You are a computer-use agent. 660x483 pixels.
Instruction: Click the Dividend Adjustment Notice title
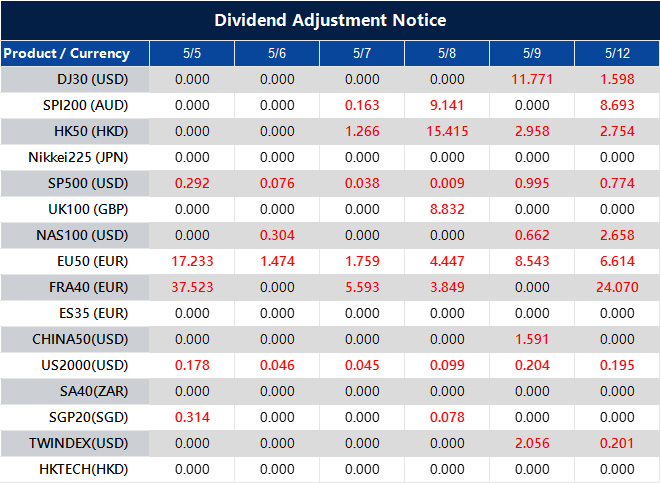(x=330, y=20)
